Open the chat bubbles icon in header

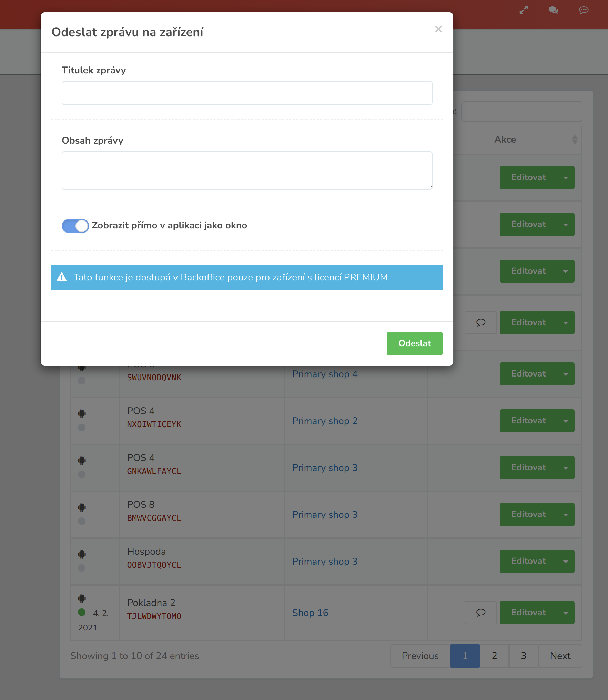pyautogui.click(x=554, y=10)
